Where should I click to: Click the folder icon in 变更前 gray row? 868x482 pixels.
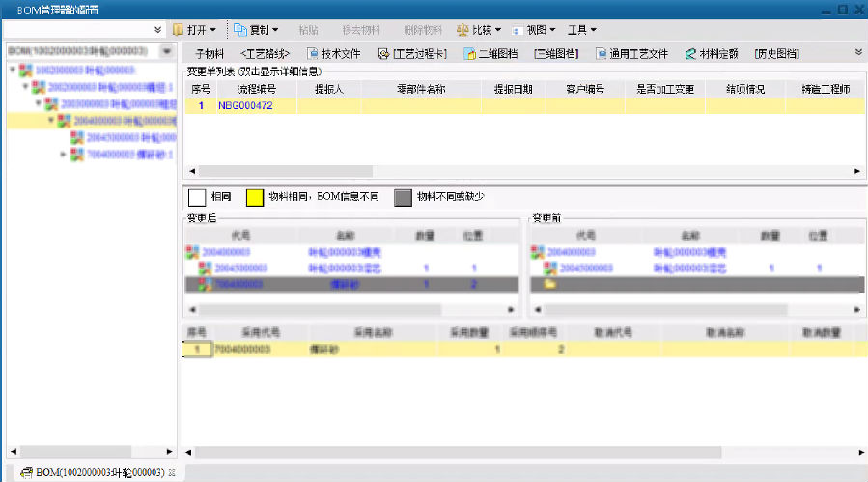pos(549,285)
